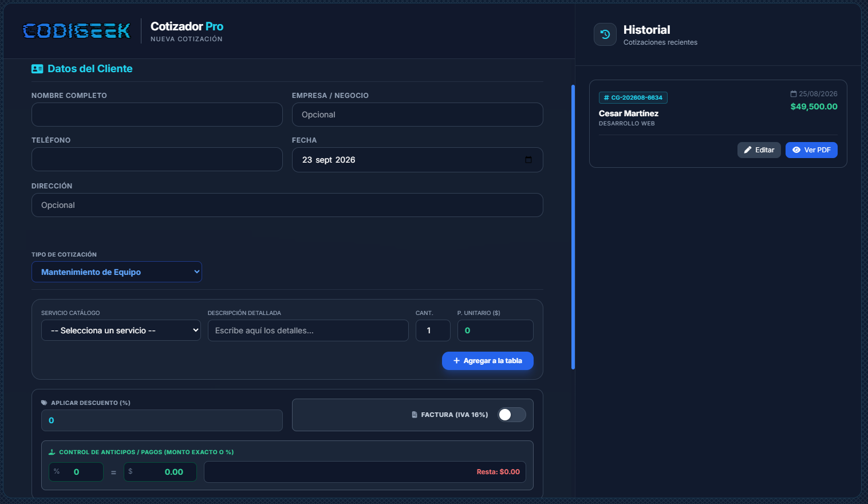Click the anticipos hand-coin icon

coord(52,452)
